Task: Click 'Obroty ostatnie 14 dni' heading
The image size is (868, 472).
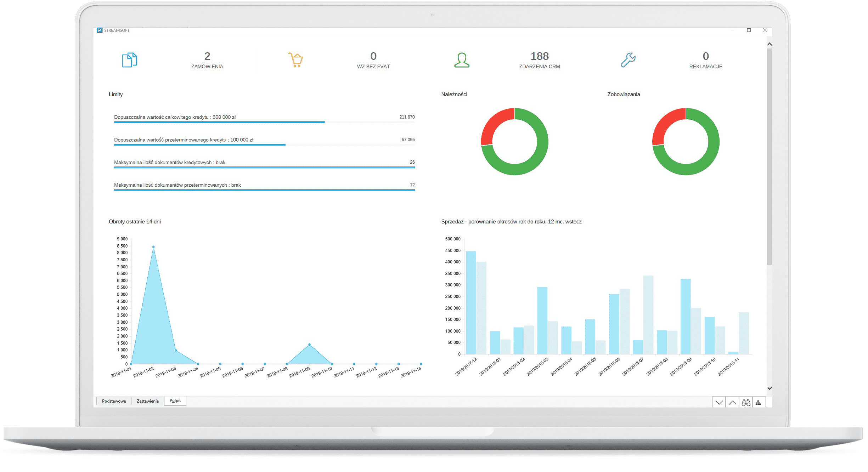Action: pos(135,222)
